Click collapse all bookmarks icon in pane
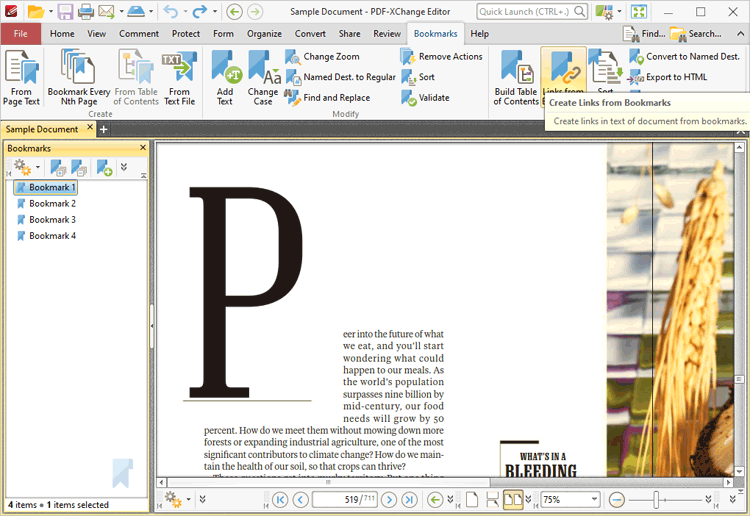750x516 pixels. click(x=79, y=167)
